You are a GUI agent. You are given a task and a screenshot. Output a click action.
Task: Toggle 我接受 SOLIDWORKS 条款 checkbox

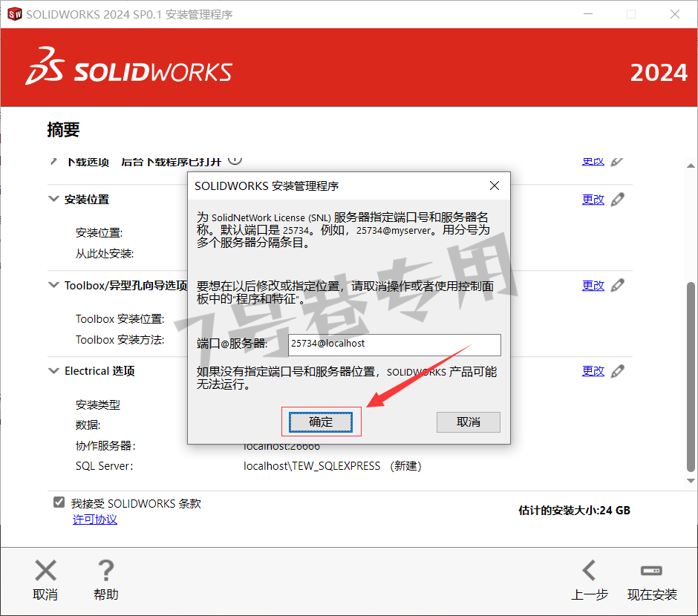click(x=59, y=502)
